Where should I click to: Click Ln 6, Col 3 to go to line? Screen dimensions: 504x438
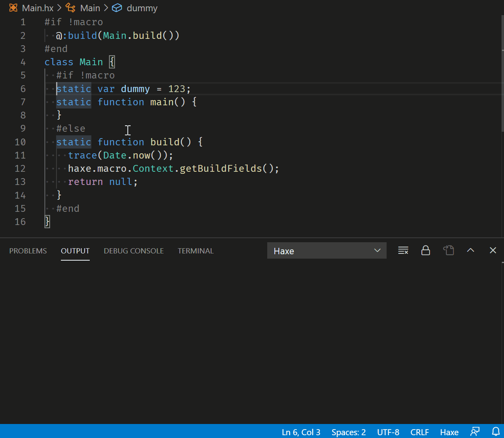tap(301, 432)
